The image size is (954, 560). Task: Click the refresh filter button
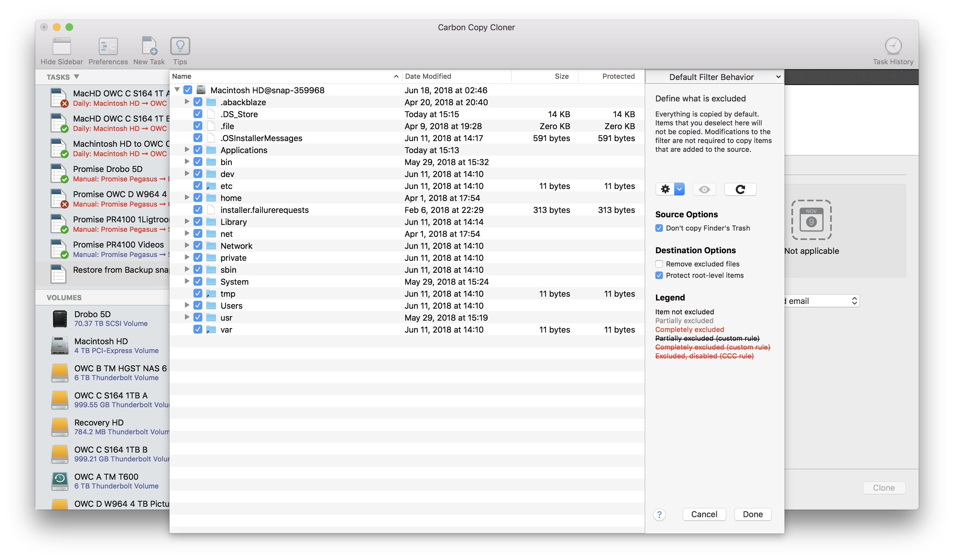click(x=740, y=189)
